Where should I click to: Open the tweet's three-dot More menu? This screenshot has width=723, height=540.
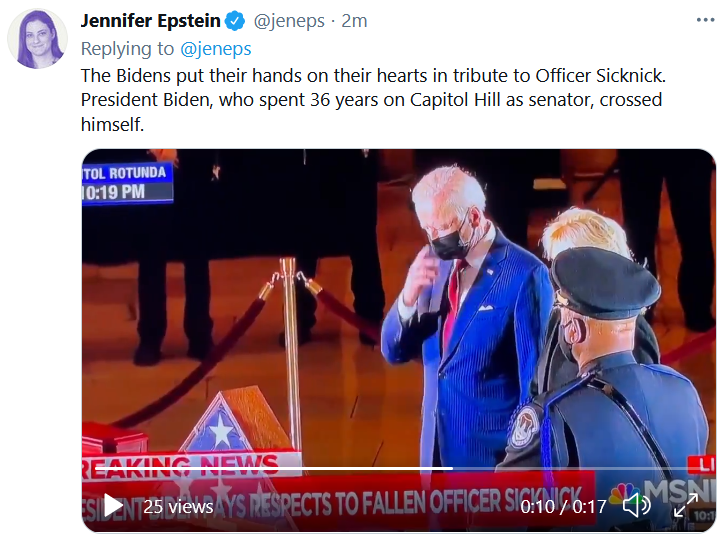tap(705, 20)
